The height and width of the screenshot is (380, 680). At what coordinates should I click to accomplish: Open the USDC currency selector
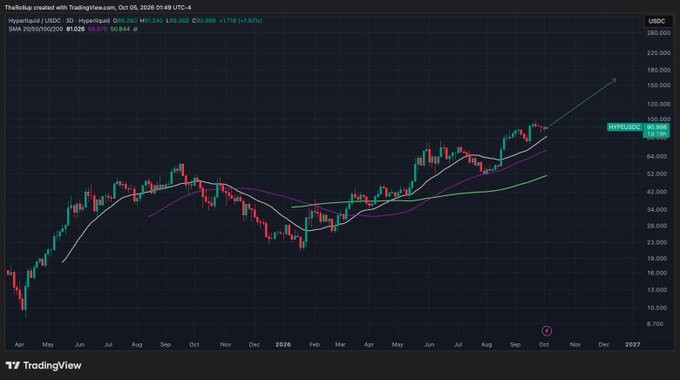657,21
